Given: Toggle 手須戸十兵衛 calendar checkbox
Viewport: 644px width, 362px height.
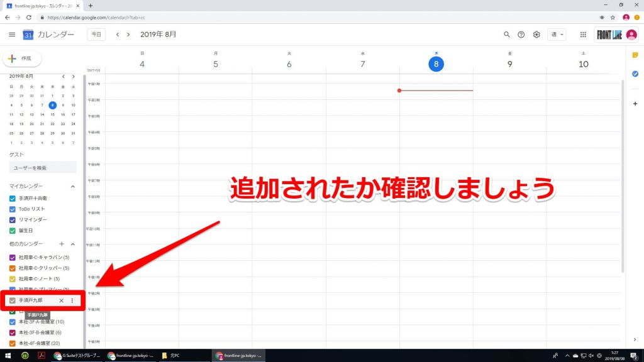Looking at the screenshot, I should (13, 199).
